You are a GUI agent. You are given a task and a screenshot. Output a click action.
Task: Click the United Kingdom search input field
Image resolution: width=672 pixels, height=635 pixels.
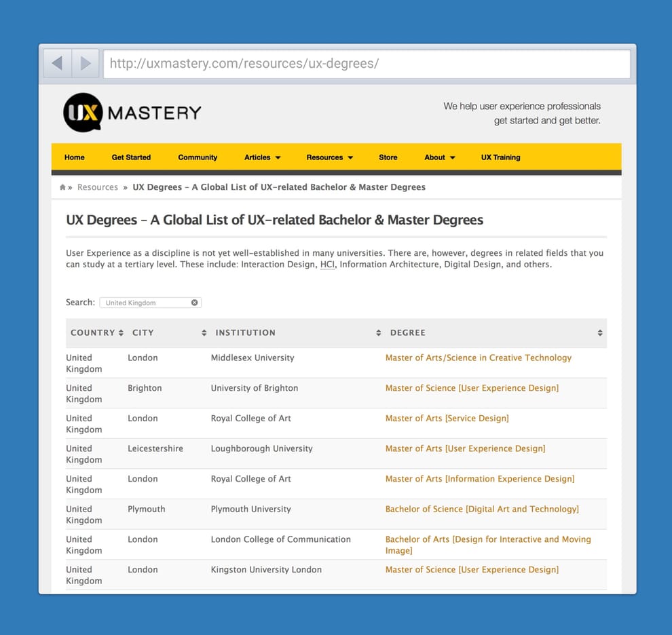point(151,303)
